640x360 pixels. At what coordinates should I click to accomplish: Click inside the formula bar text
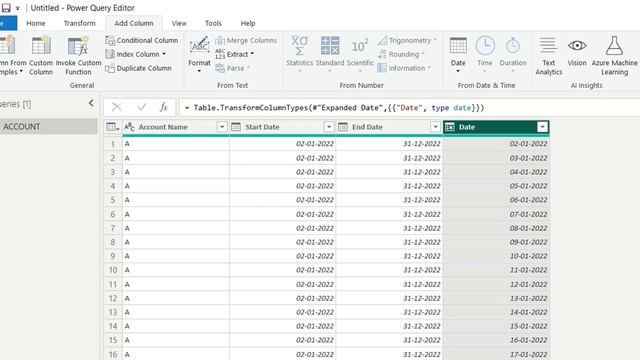point(334,108)
